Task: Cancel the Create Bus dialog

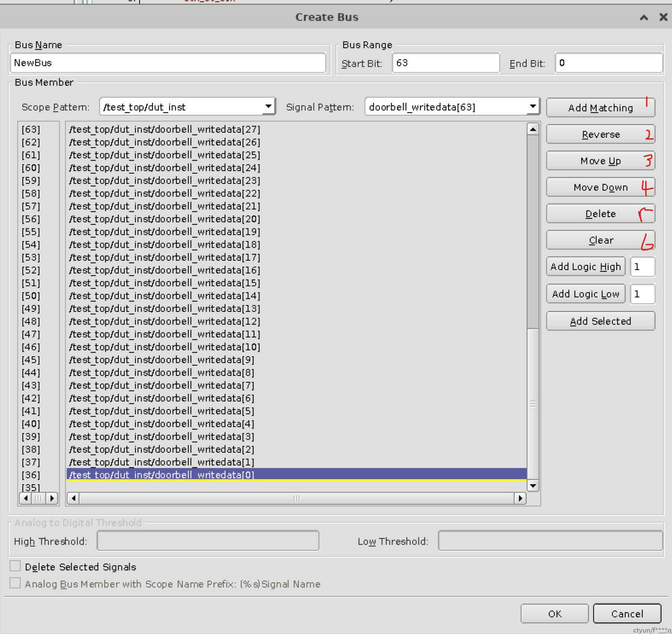Action: point(627,613)
